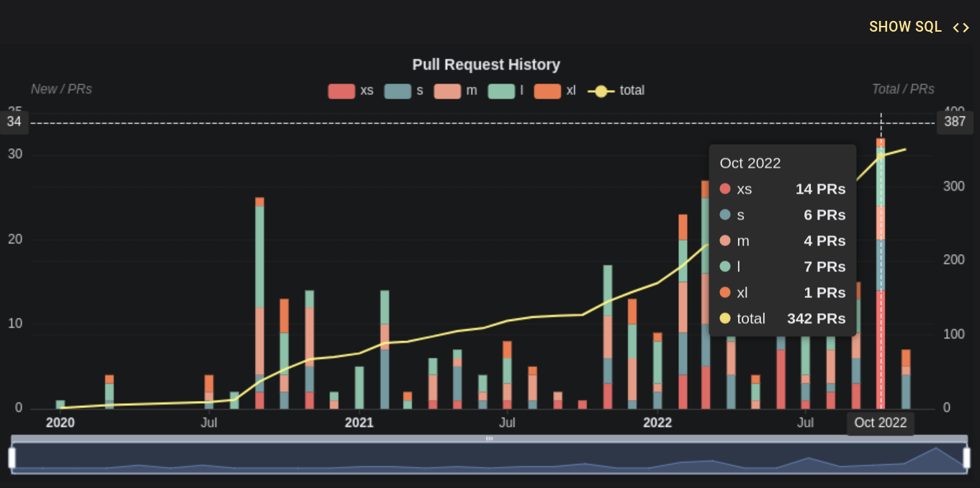
Task: Click the salmon m swatch in the legend
Action: click(x=447, y=91)
